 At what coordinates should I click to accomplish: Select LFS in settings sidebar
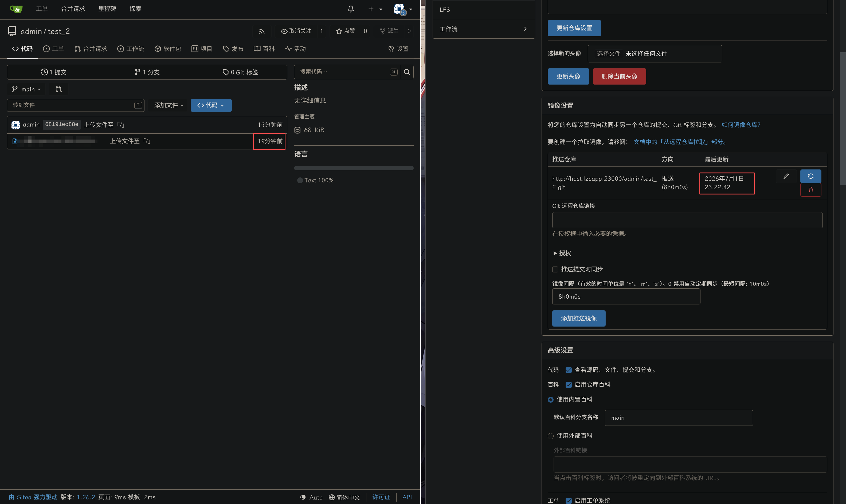pyautogui.click(x=483, y=10)
